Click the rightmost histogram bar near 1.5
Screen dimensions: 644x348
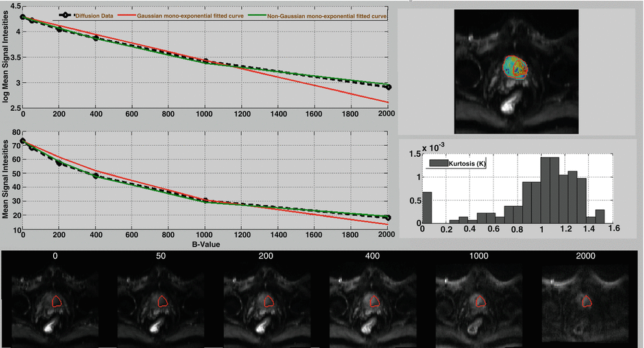click(x=600, y=216)
